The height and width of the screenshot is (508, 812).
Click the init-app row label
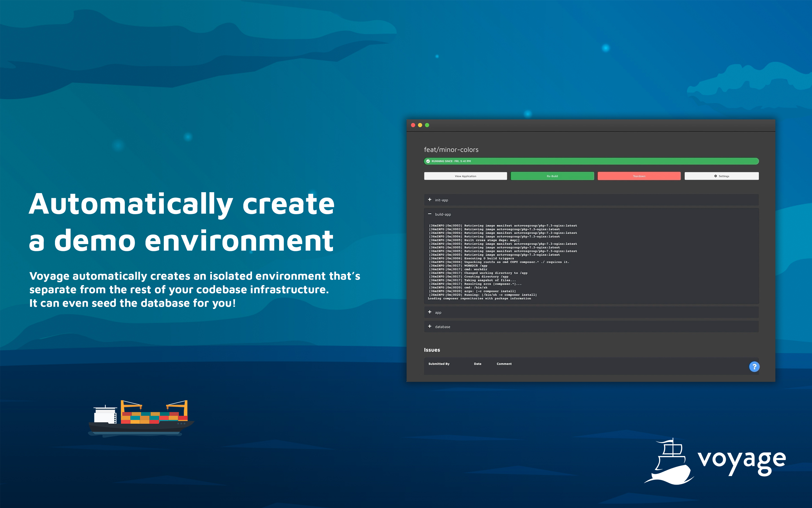(x=442, y=200)
